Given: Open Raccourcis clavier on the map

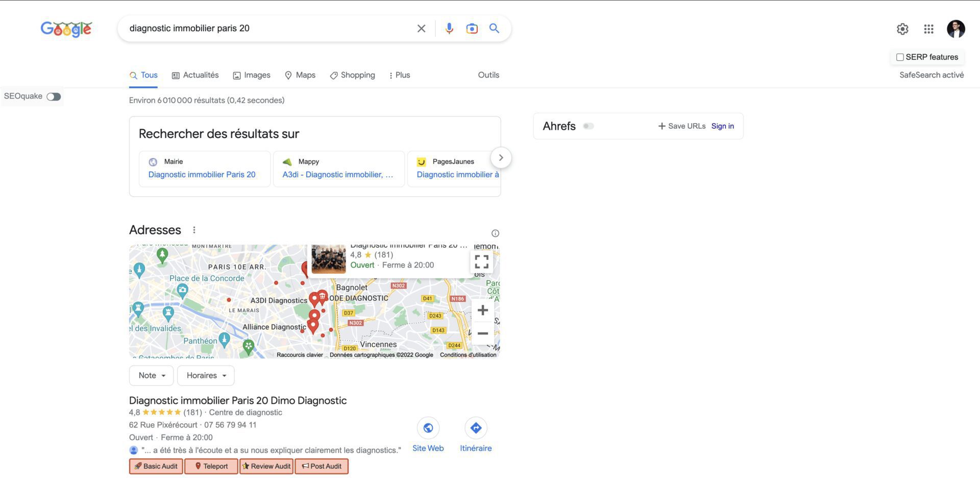Looking at the screenshot, I should (x=300, y=355).
